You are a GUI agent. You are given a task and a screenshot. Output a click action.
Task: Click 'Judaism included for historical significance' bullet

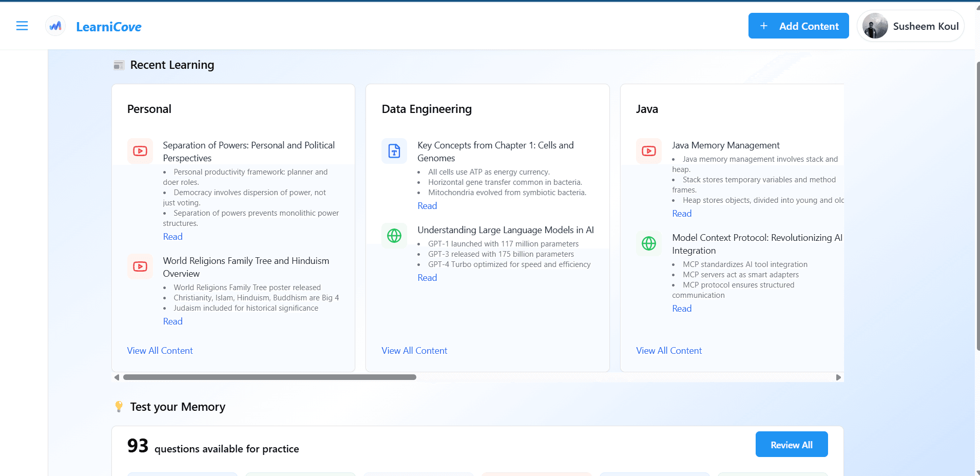tap(246, 308)
